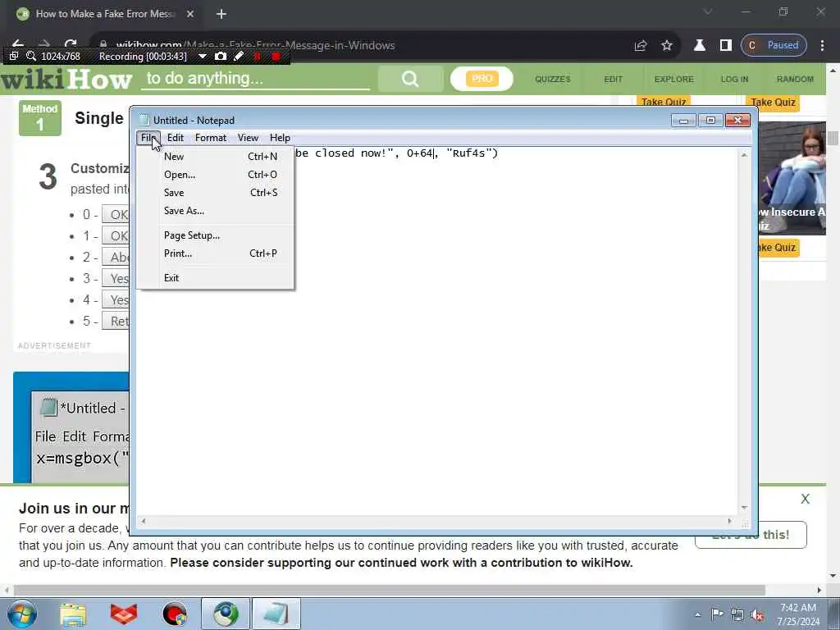Image resolution: width=840 pixels, height=630 pixels.
Task: Open the red recorder app in taskbar
Action: pos(175,614)
